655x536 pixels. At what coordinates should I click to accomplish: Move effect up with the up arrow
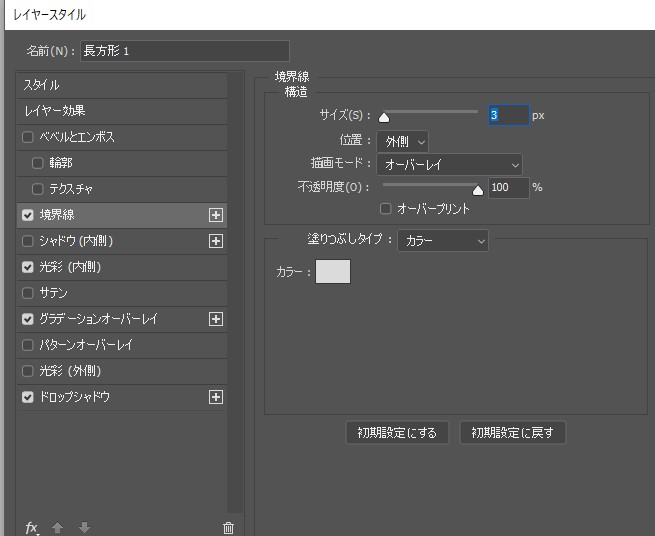pos(58,528)
